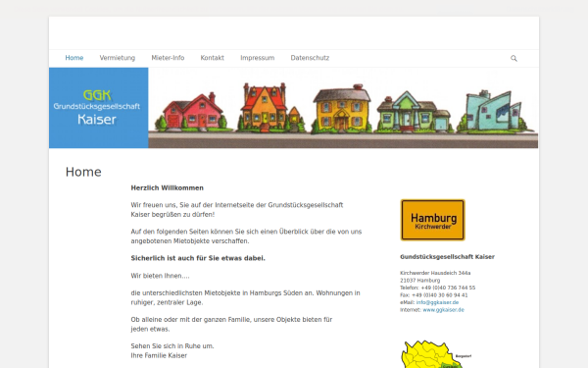Click the 'Kirchwerder Hausdeich 344a' address line
This screenshot has height=368, width=588.
coord(435,273)
